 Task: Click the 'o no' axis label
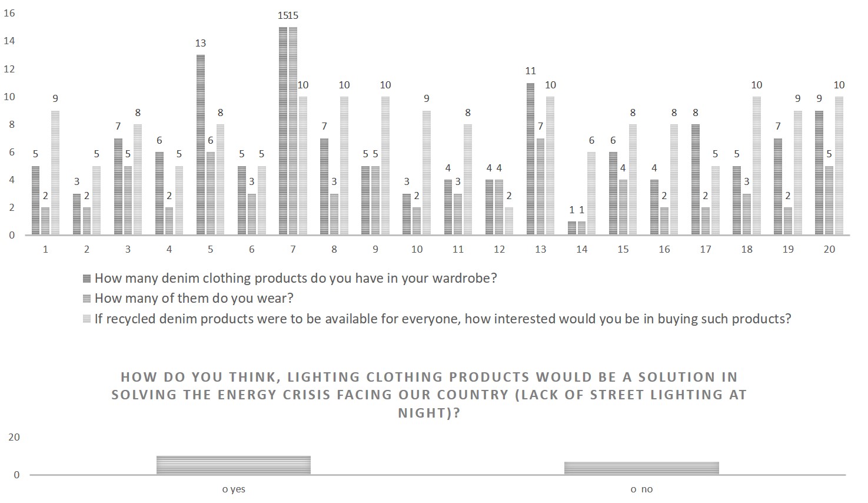pyautogui.click(x=641, y=489)
